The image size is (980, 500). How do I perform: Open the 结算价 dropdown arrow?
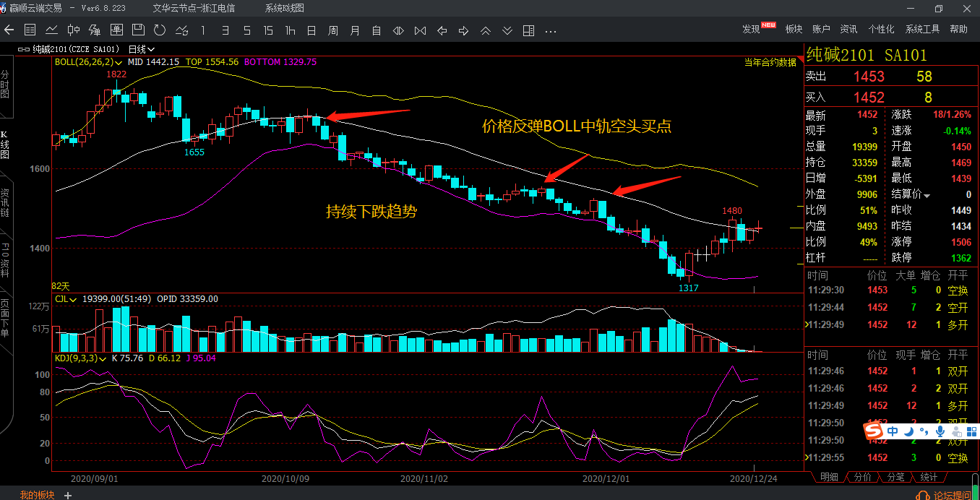point(927,195)
